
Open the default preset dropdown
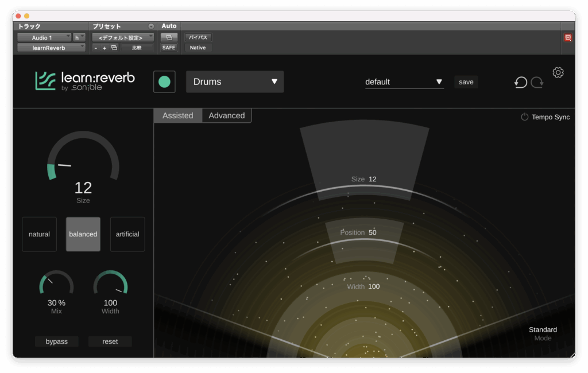(x=404, y=81)
